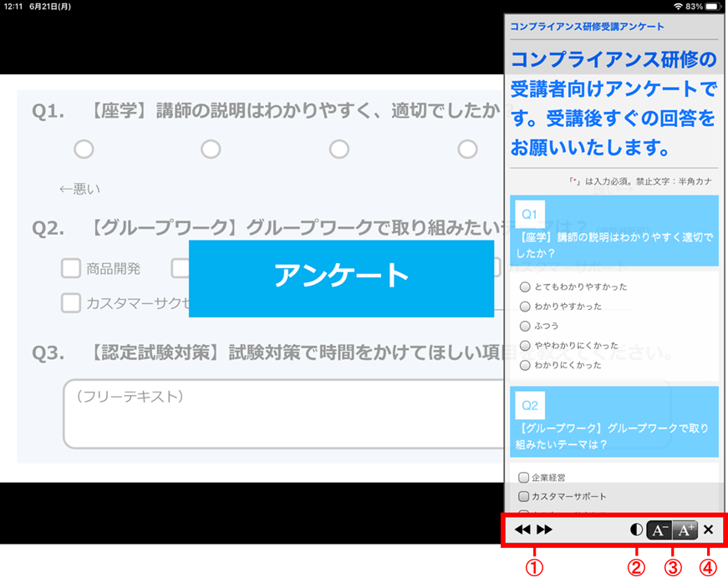This screenshot has width=728, height=588.
Task: Increase font size with A+ button
Action: (x=685, y=530)
